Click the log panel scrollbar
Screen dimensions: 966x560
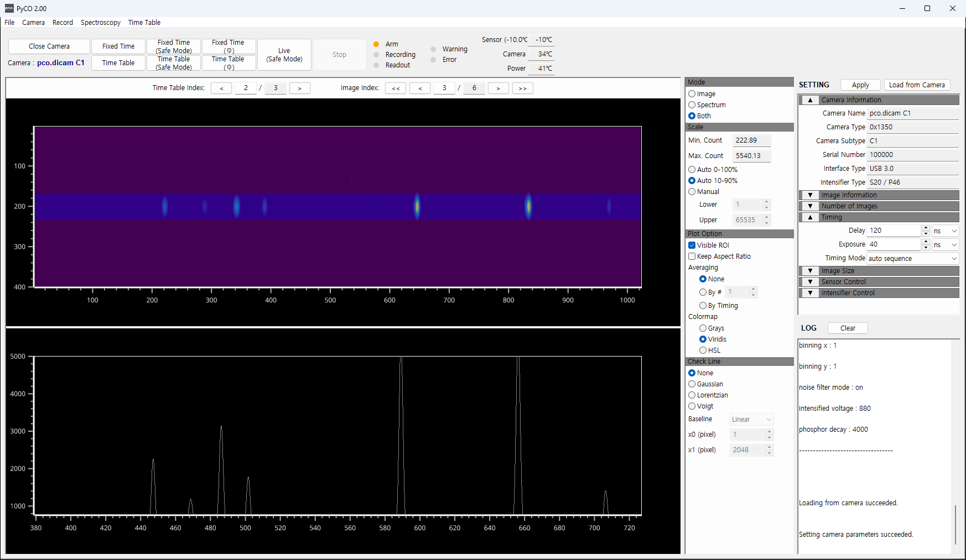(x=955, y=524)
